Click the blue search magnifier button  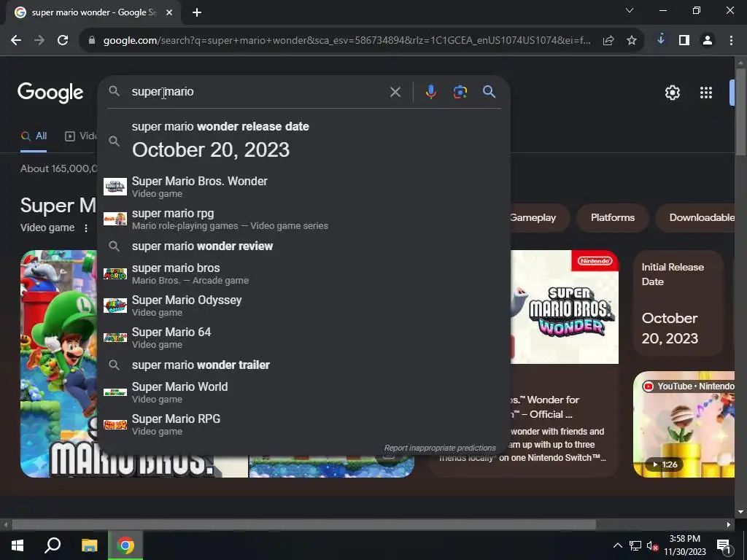pos(489,91)
